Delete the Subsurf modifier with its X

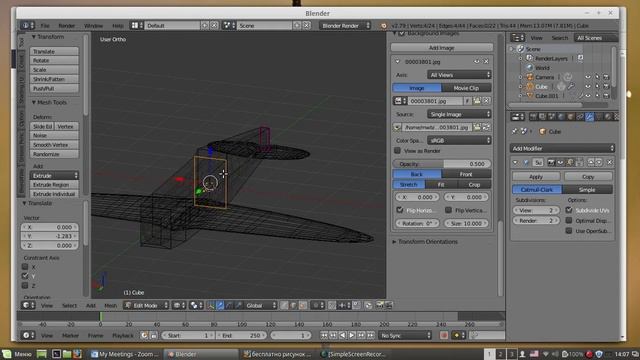coord(609,162)
